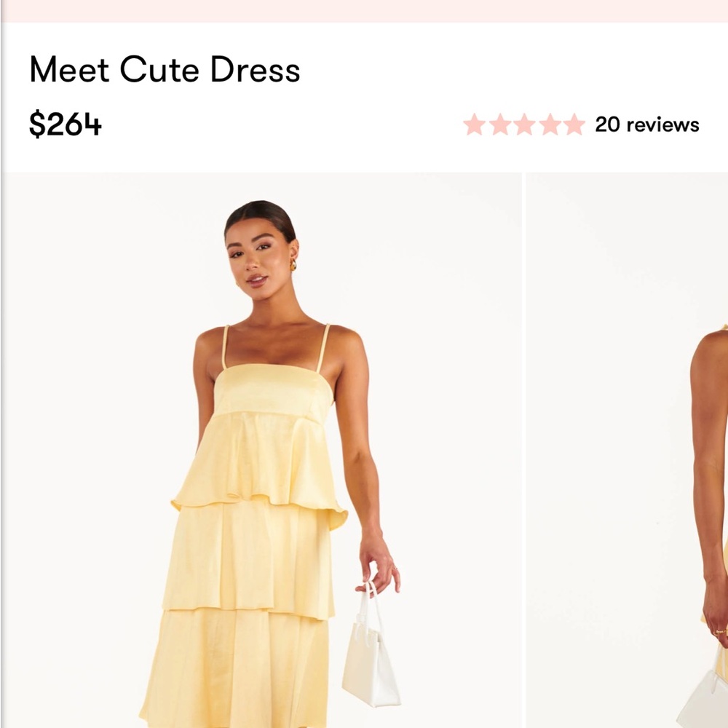
Task: Click the Meet Cute Dress product title
Action: (x=165, y=71)
